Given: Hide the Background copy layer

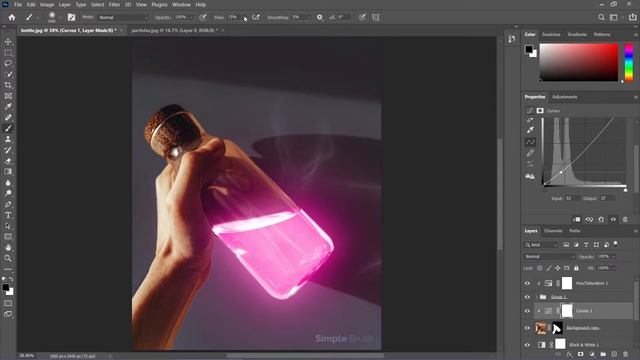Looking at the screenshot, I should 527,328.
